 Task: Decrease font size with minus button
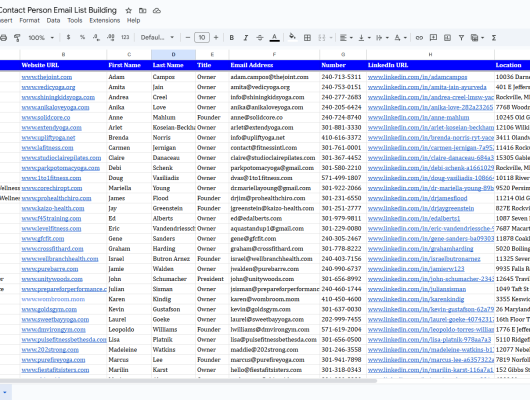pos(188,37)
